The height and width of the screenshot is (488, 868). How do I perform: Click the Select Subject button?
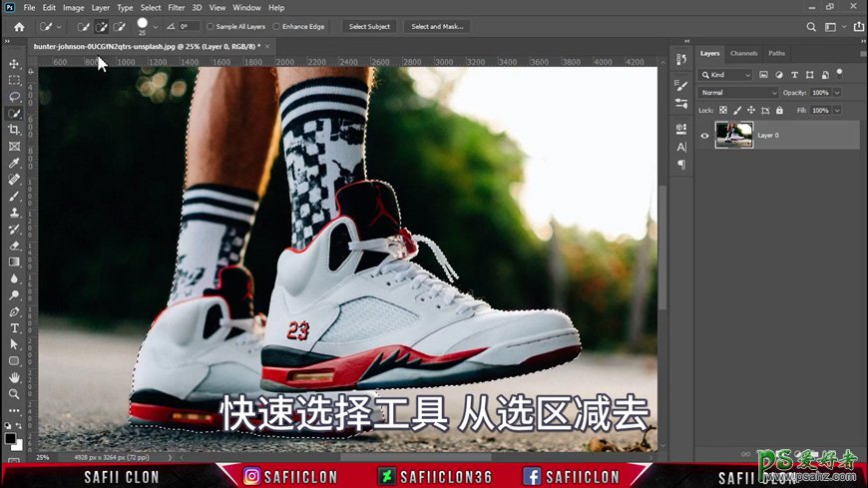tap(369, 27)
